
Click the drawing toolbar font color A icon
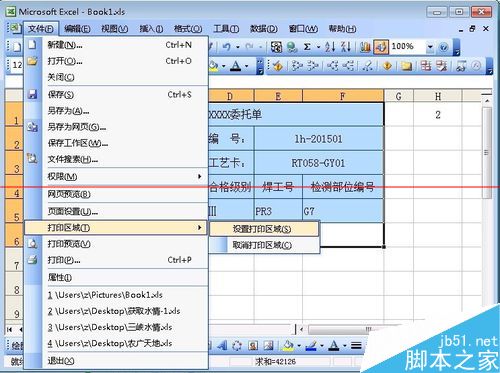[334, 346]
